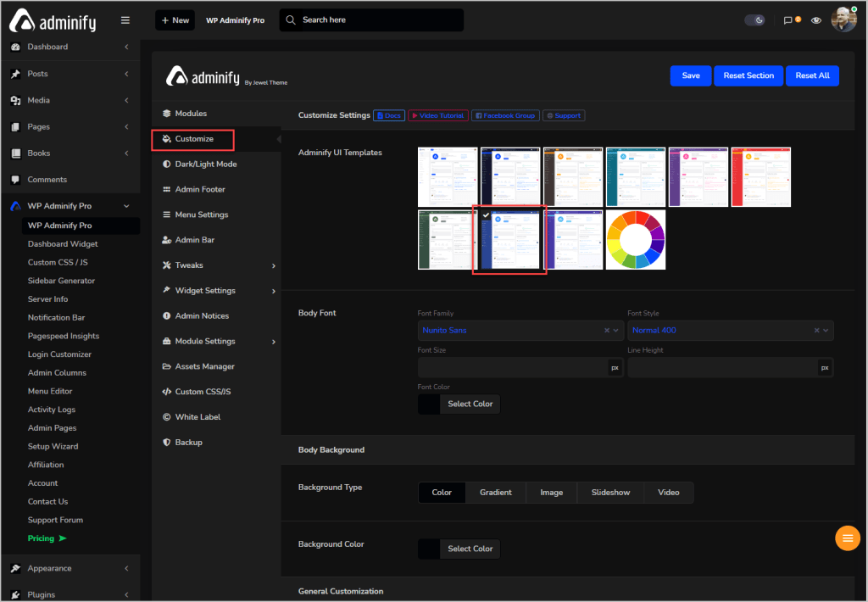Click Background Color Select Color swatch
Viewport: 868px width, 602px height.
[x=459, y=549]
